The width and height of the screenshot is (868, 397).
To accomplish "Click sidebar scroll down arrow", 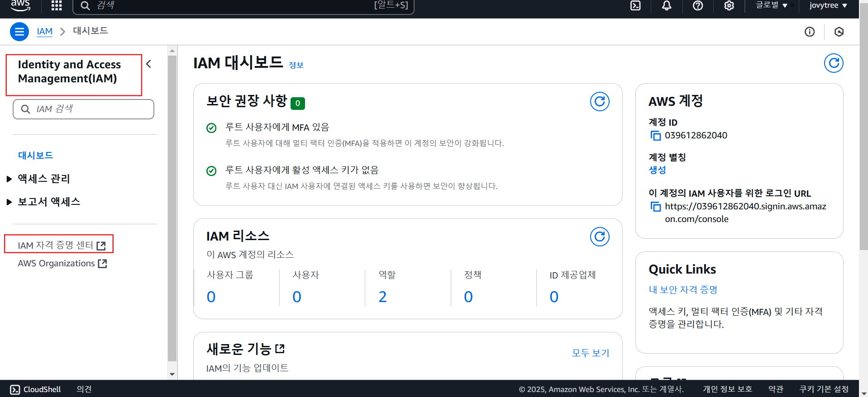I will [172, 374].
